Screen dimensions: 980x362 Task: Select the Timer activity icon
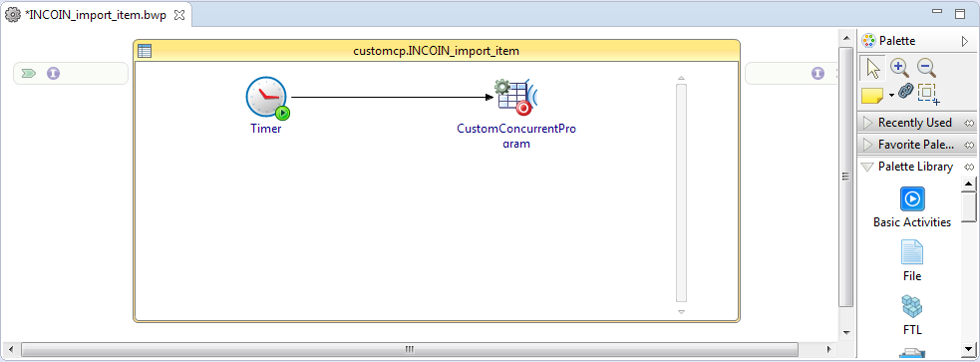point(267,98)
